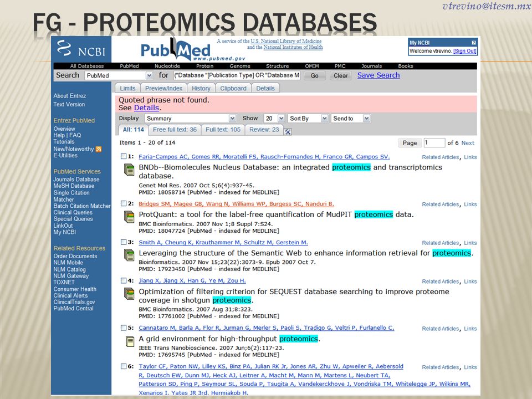Open document icon for SEQUEST article

(x=129, y=294)
